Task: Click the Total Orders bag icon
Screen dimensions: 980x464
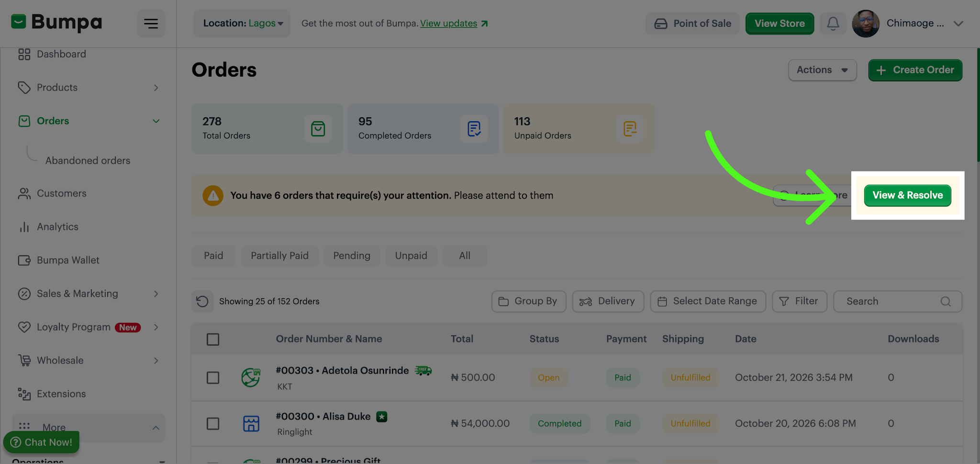Action: point(318,129)
